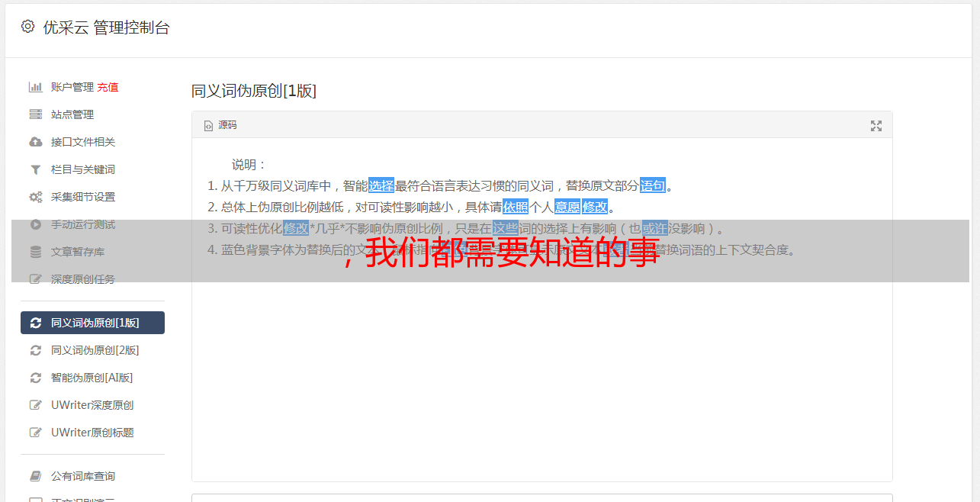Screen dimensions: 980x502
Task: Click the gear icon beside 优采云 管理控制台
Action: [28, 27]
